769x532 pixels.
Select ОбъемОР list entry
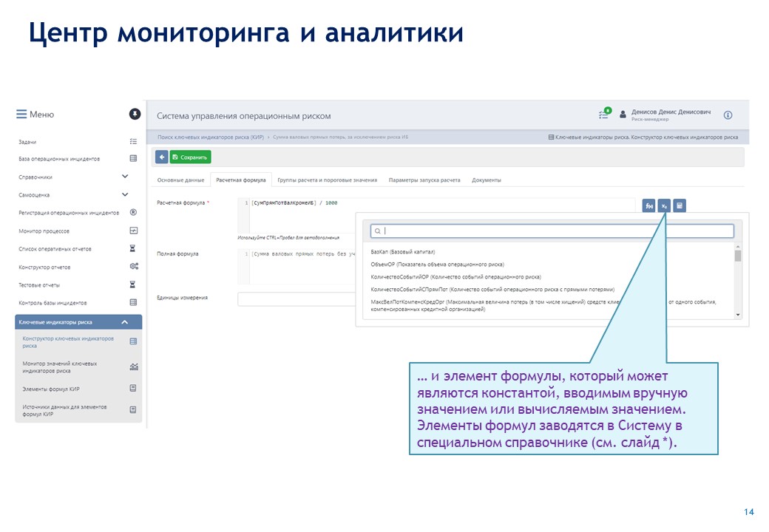tap(437, 265)
